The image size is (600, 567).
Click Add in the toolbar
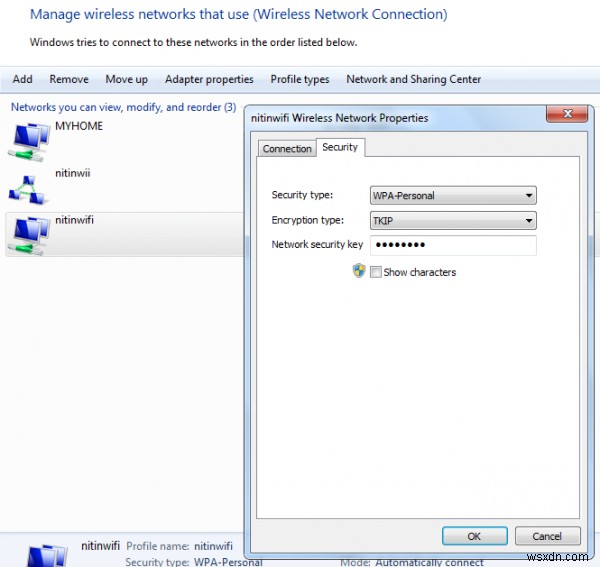coord(23,79)
